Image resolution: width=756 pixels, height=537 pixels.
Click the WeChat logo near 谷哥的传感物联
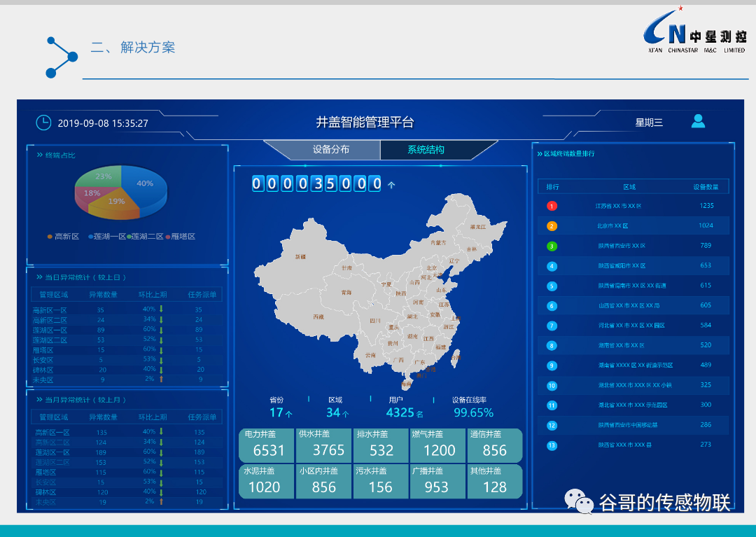580,501
